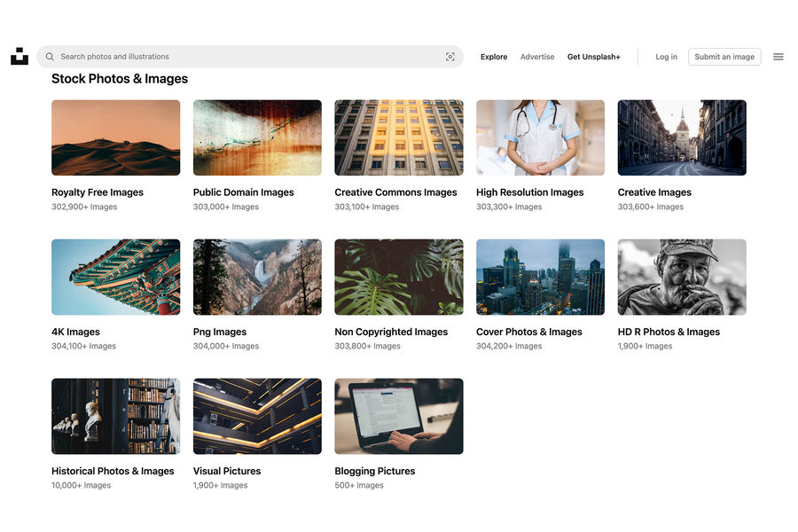Open the Visual Pictures architecture thumbnail

coord(257,416)
